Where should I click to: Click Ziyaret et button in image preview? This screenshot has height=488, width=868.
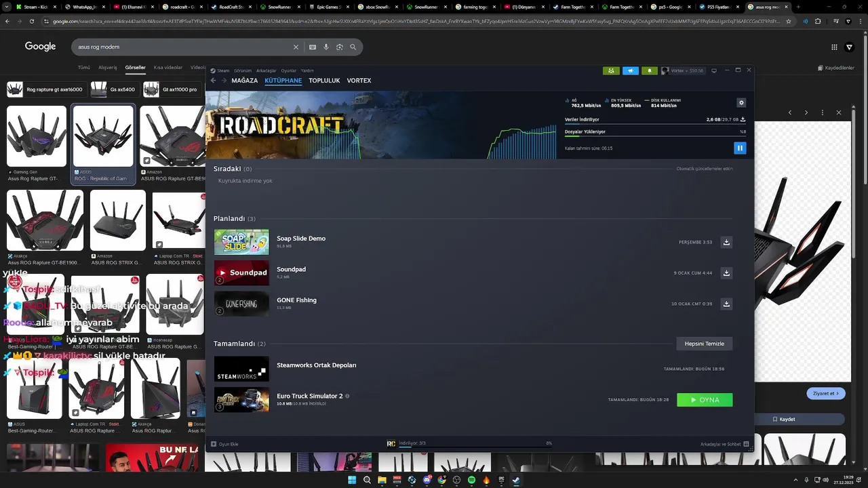pos(827,393)
